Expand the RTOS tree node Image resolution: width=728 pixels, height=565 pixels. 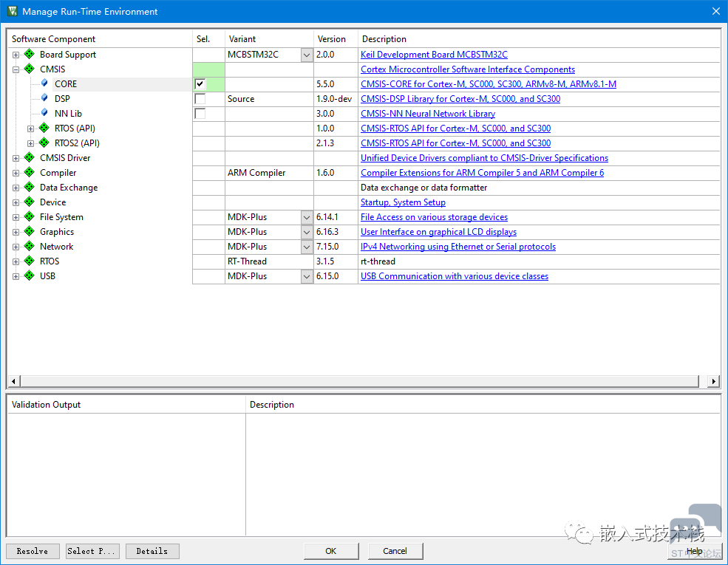pyautogui.click(x=16, y=261)
